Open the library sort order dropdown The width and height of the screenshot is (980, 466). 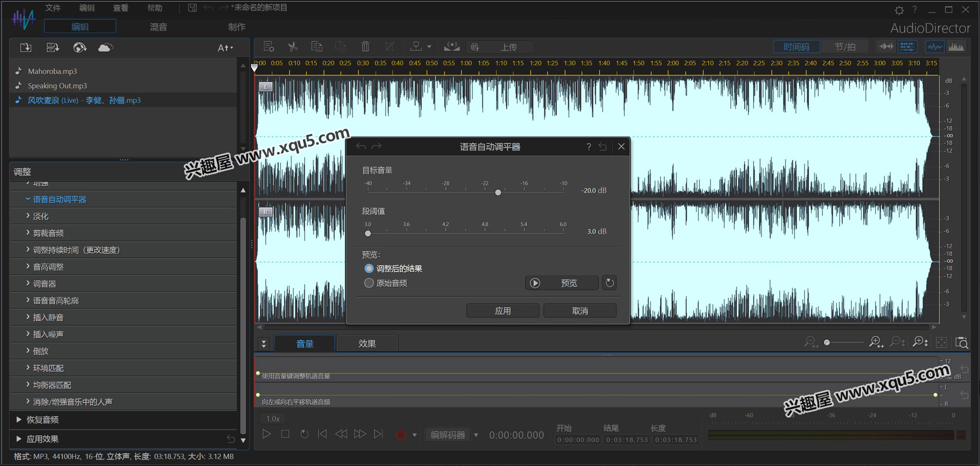click(x=225, y=48)
